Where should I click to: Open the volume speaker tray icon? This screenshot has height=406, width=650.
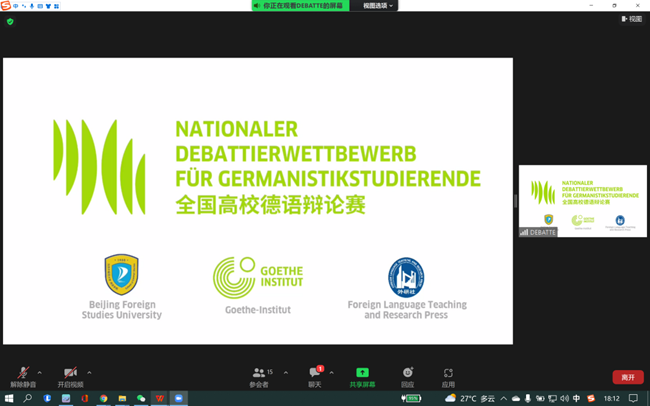point(564,399)
